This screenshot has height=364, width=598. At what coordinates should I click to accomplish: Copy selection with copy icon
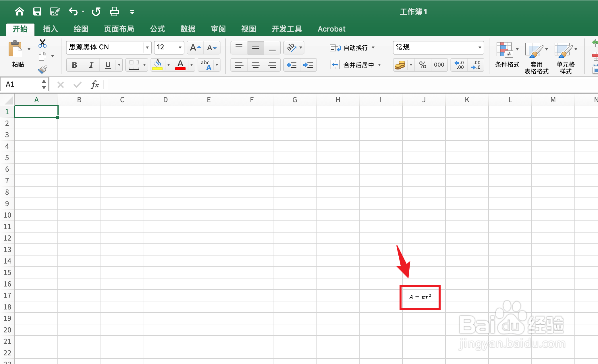(x=43, y=56)
